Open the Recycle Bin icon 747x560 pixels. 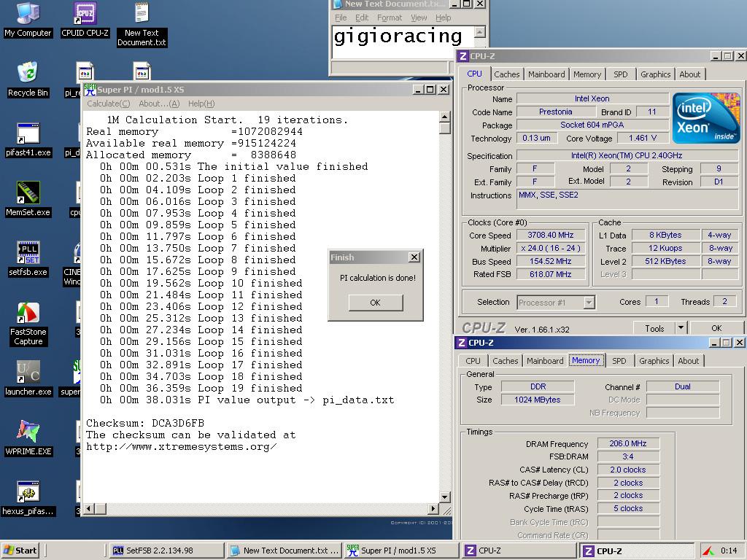click(28, 79)
